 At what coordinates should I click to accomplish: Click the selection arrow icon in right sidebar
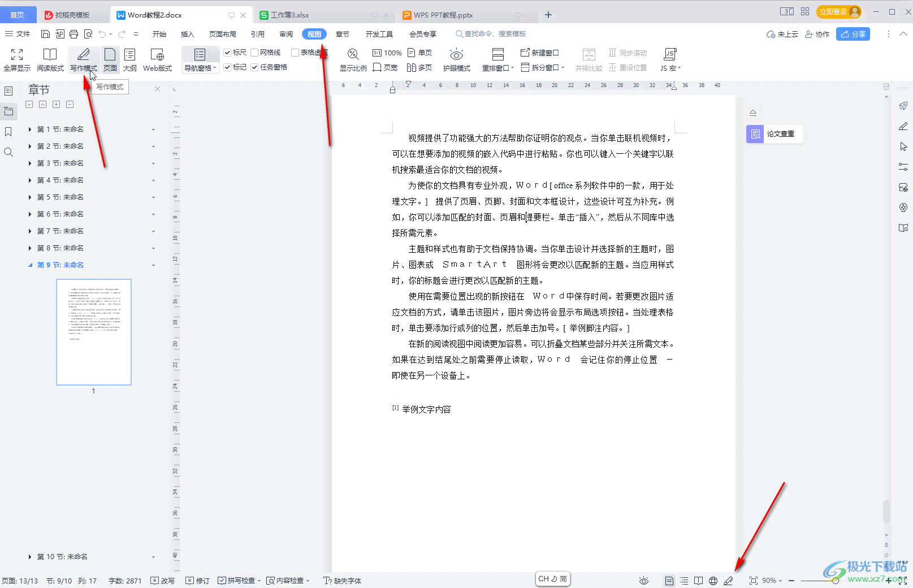[903, 146]
